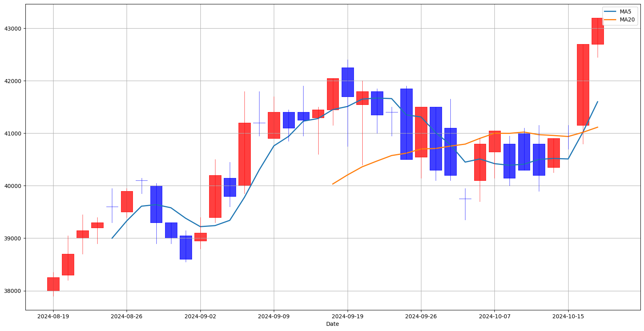
Task: Click the 2024-09-02 x-axis date label
Action: (x=200, y=317)
